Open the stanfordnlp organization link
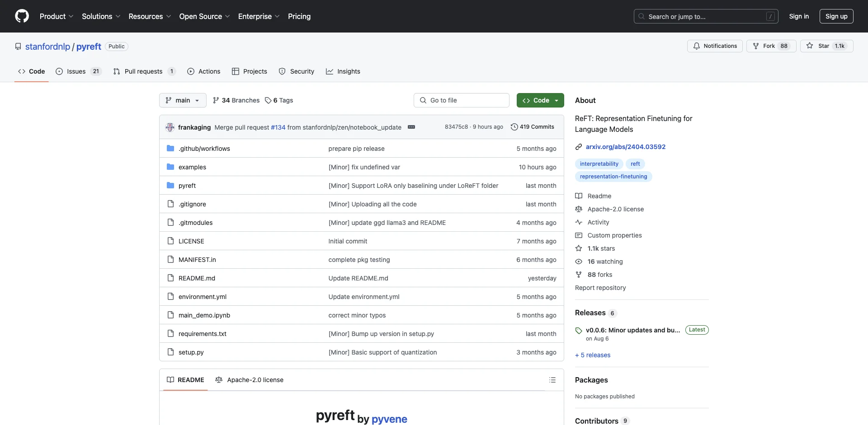The width and height of the screenshot is (868, 425). pos(47,47)
